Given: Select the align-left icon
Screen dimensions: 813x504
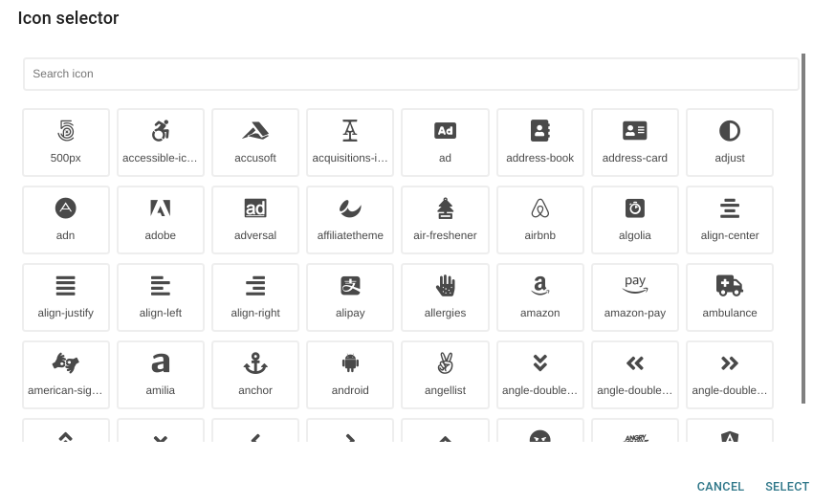Looking at the screenshot, I should point(161,297).
